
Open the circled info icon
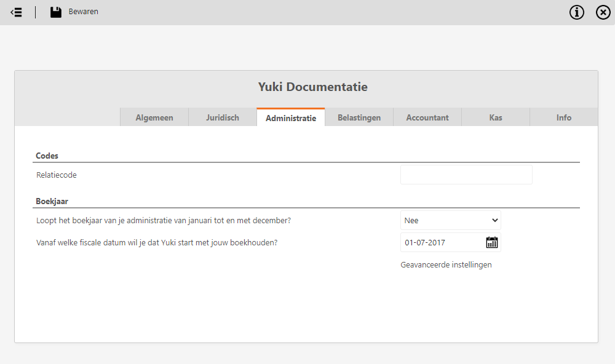(577, 12)
